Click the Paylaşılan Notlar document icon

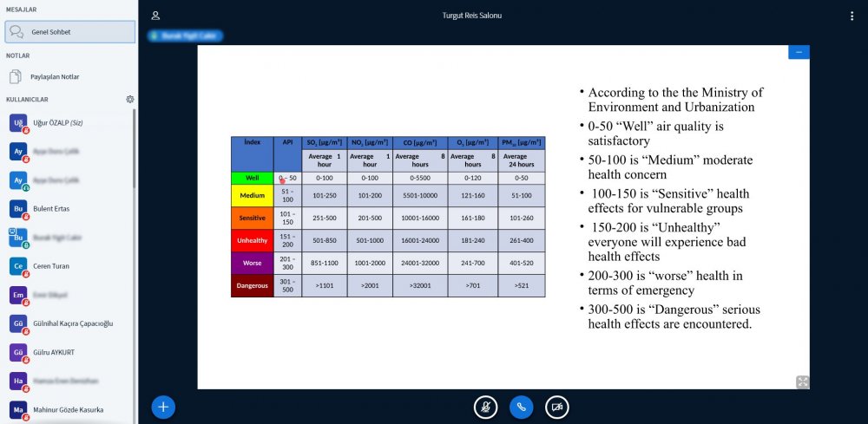tap(16, 77)
